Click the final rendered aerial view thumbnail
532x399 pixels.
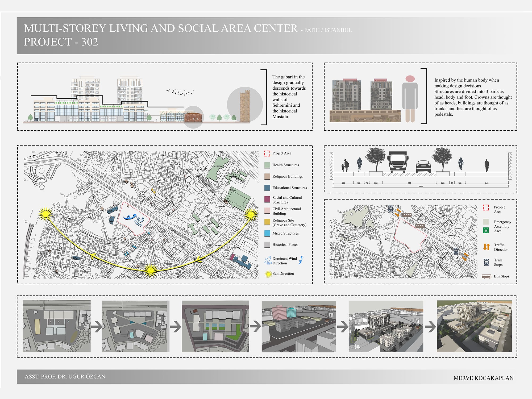(x=474, y=326)
